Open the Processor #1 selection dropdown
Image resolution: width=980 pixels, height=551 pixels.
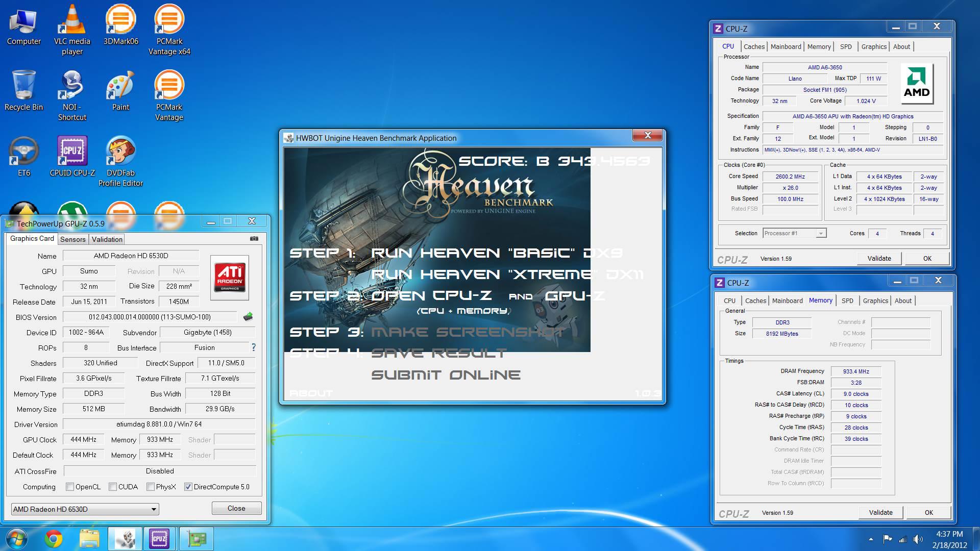[794, 233]
